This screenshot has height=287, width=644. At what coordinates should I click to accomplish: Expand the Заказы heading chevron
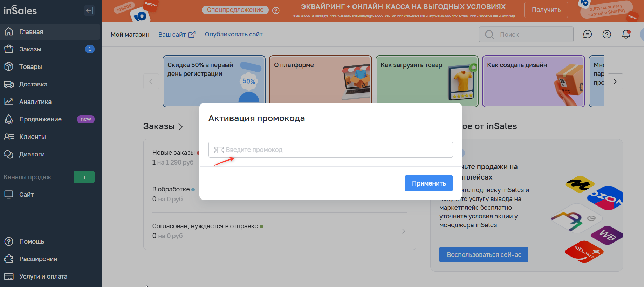pyautogui.click(x=180, y=127)
